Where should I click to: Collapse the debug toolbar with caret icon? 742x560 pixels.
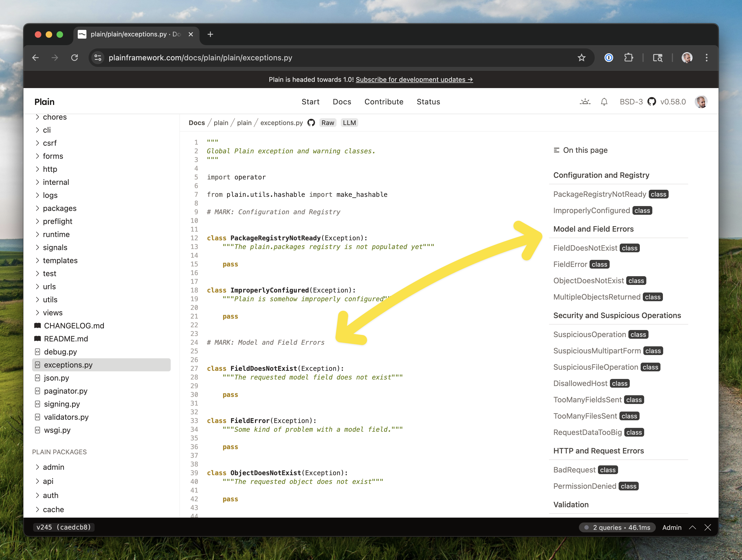point(692,527)
